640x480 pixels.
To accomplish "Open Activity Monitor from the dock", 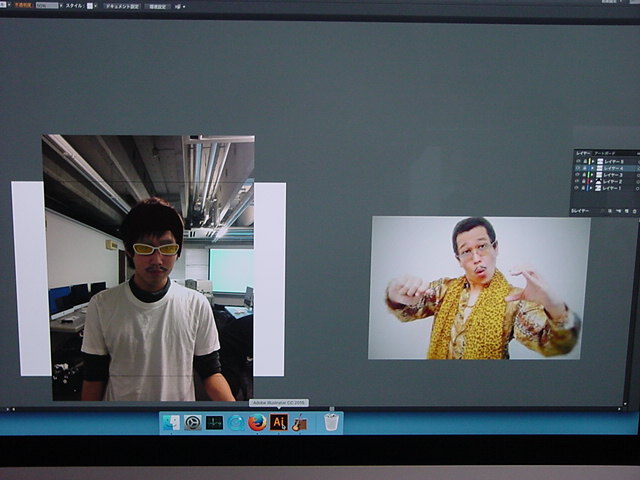I will coord(214,423).
